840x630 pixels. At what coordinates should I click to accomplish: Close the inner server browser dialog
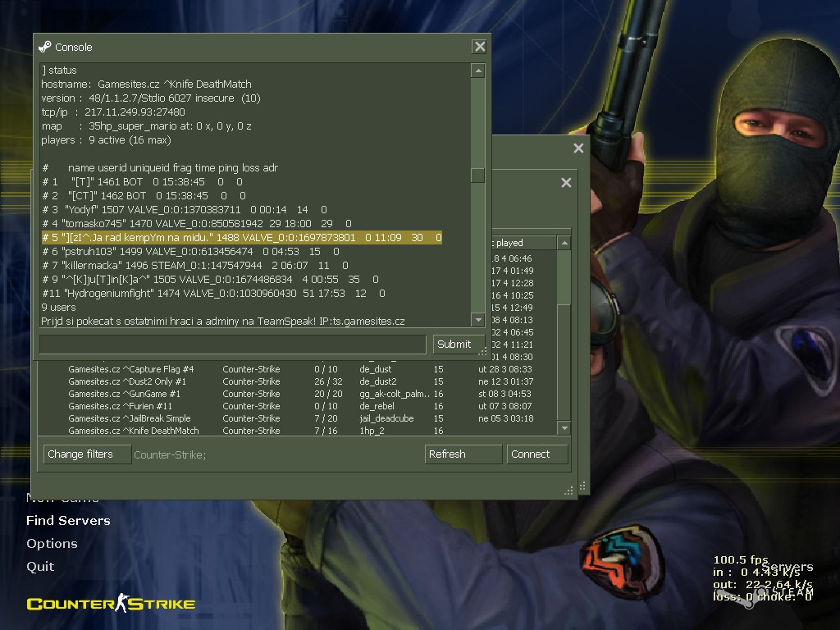pos(566,183)
